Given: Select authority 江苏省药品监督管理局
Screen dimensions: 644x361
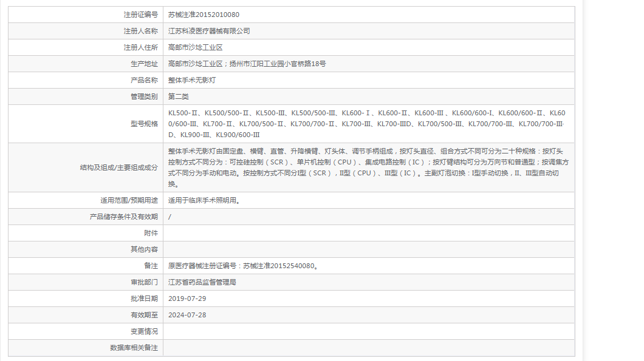Looking at the screenshot, I should point(202,283).
